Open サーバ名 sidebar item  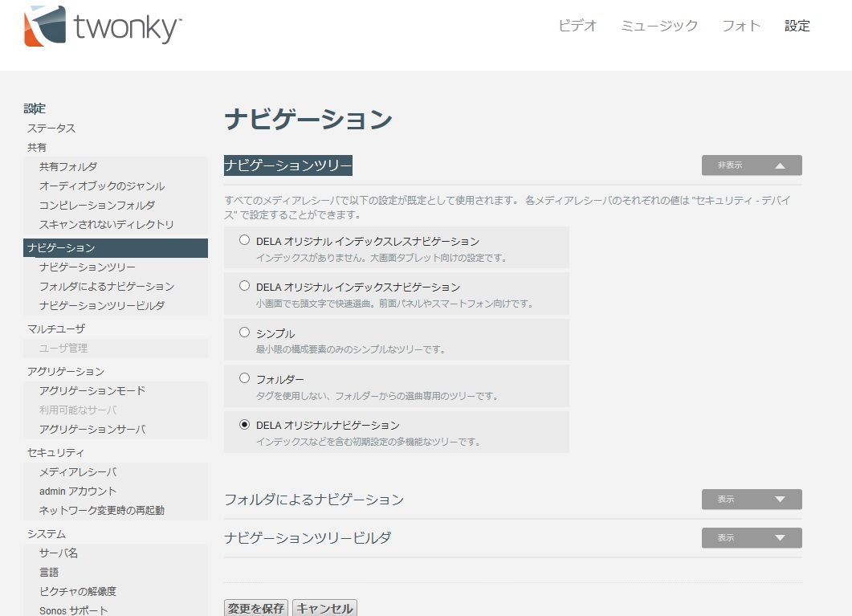click(x=59, y=553)
